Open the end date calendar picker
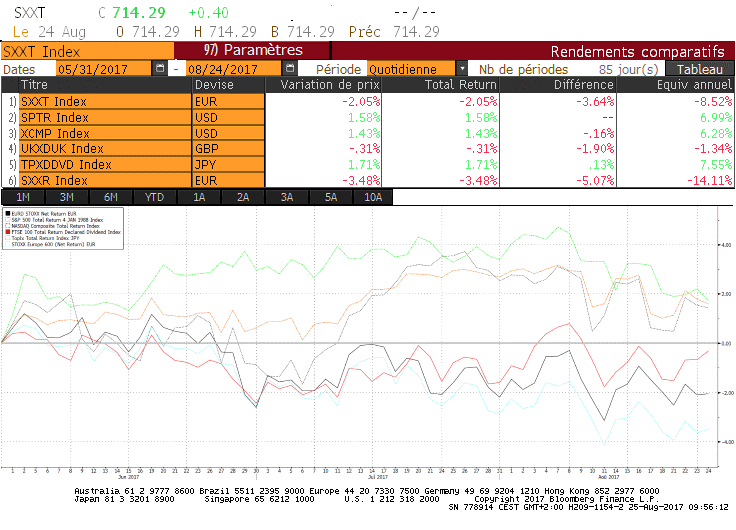Viewport: 736px width, 530px height. (290, 69)
